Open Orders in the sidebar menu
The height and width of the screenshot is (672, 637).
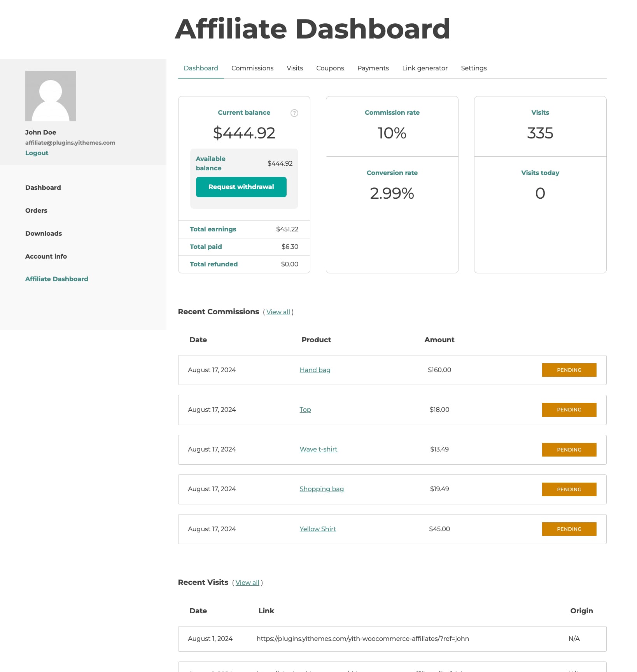coord(36,210)
